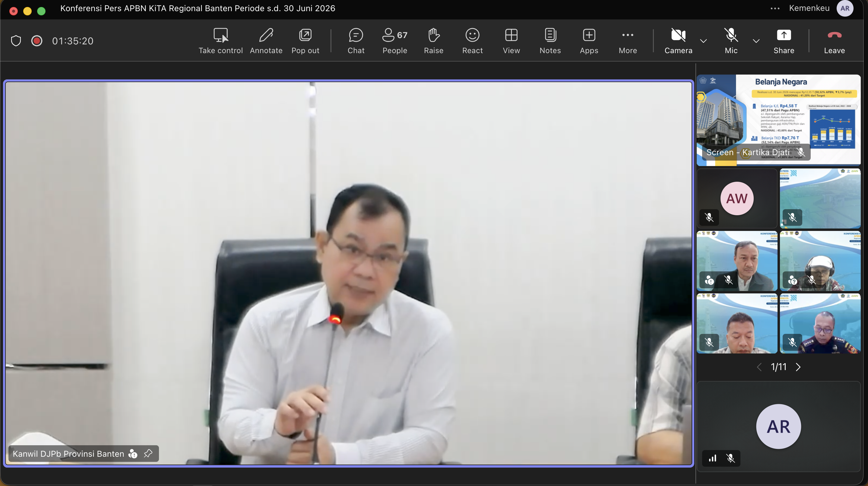The image size is (868, 486).
Task: Select the tile of man looking down in white shirt
Action: click(737, 323)
